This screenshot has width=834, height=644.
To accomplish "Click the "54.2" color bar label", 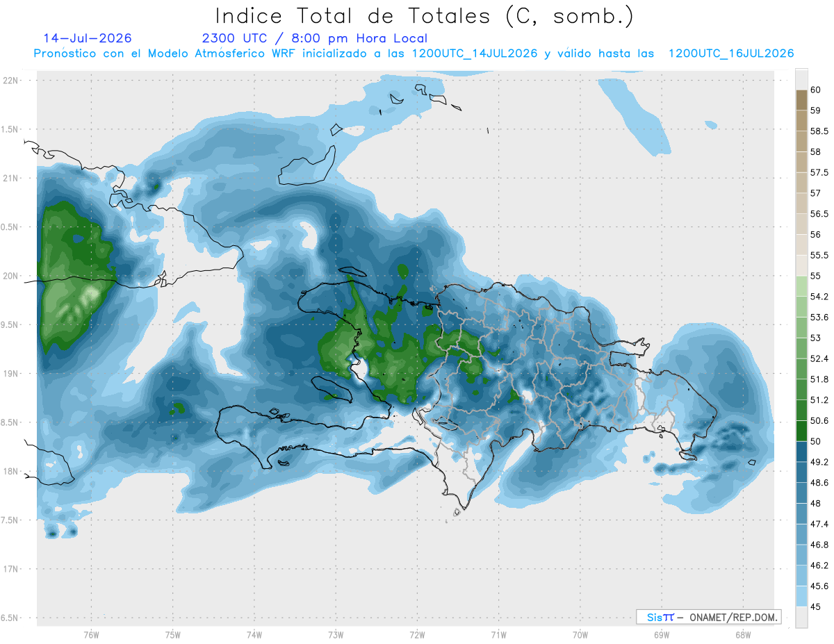I will click(819, 297).
